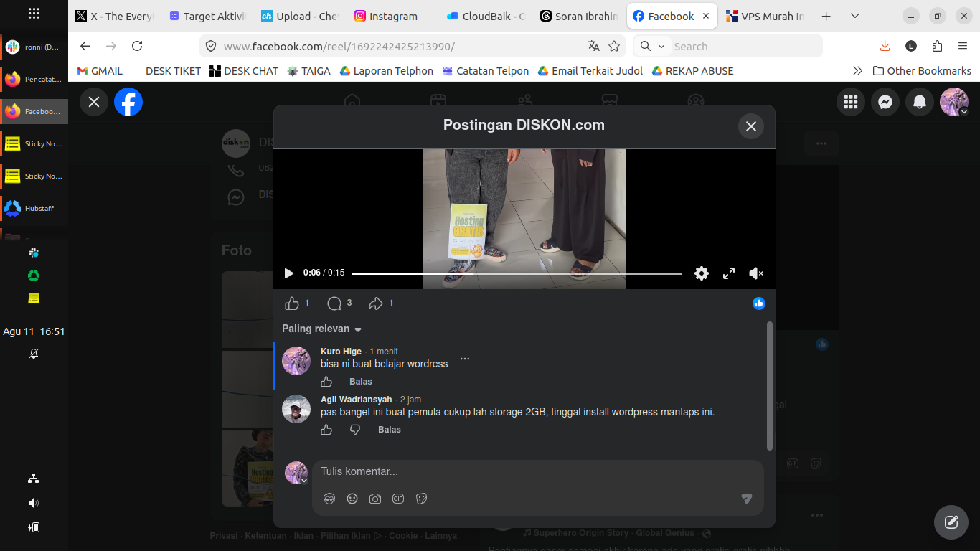This screenshot has width=980, height=551.
Task: Open Kuro Hige's profile name link
Action: (x=341, y=352)
